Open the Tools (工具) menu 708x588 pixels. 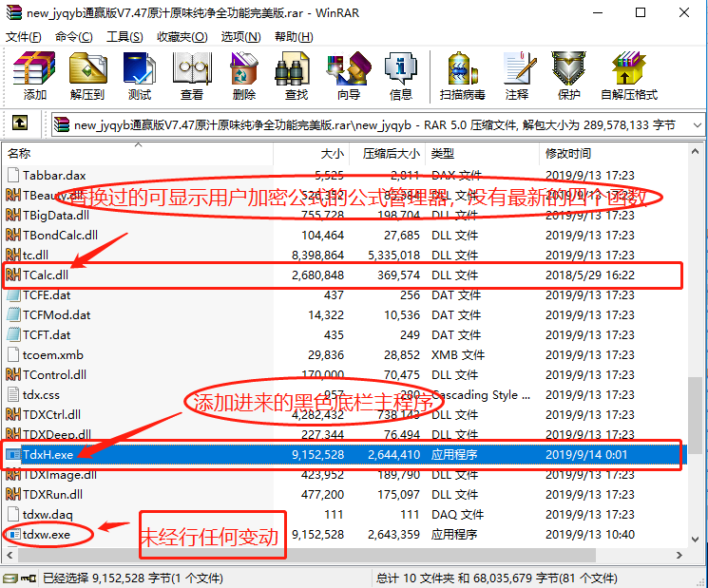(x=124, y=36)
